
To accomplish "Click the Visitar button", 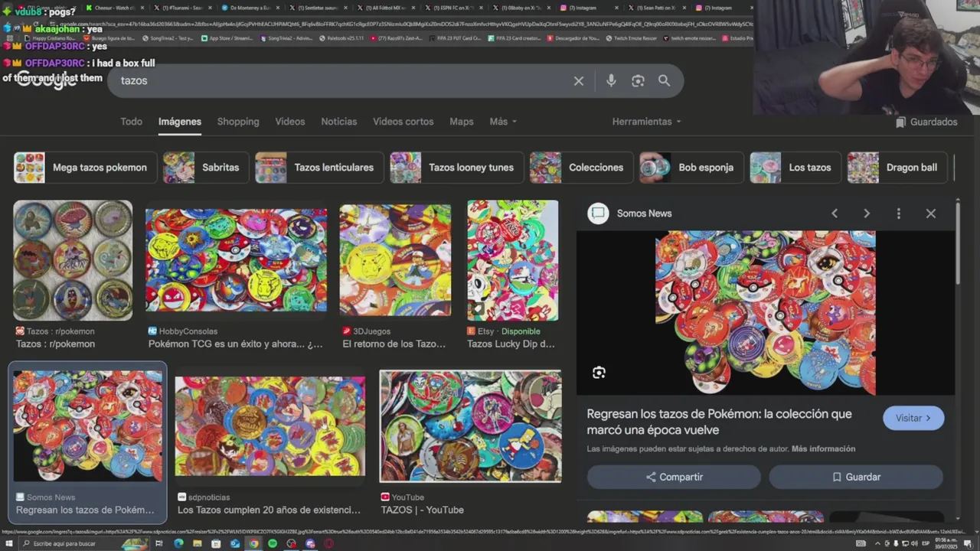I will [913, 418].
